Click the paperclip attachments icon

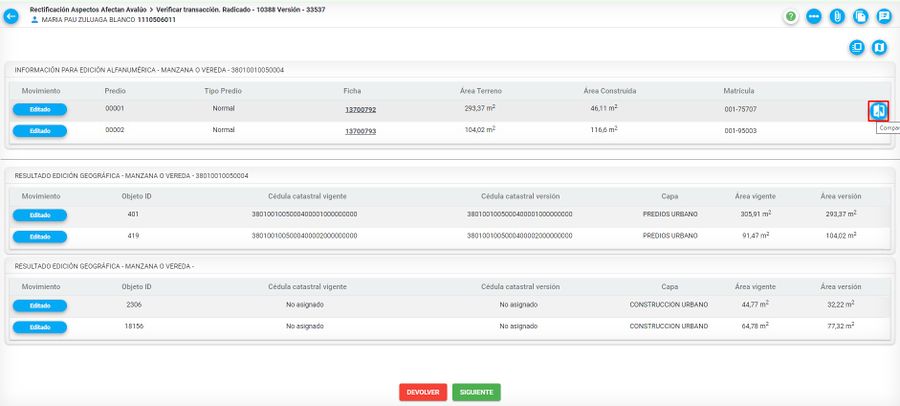(x=837, y=16)
